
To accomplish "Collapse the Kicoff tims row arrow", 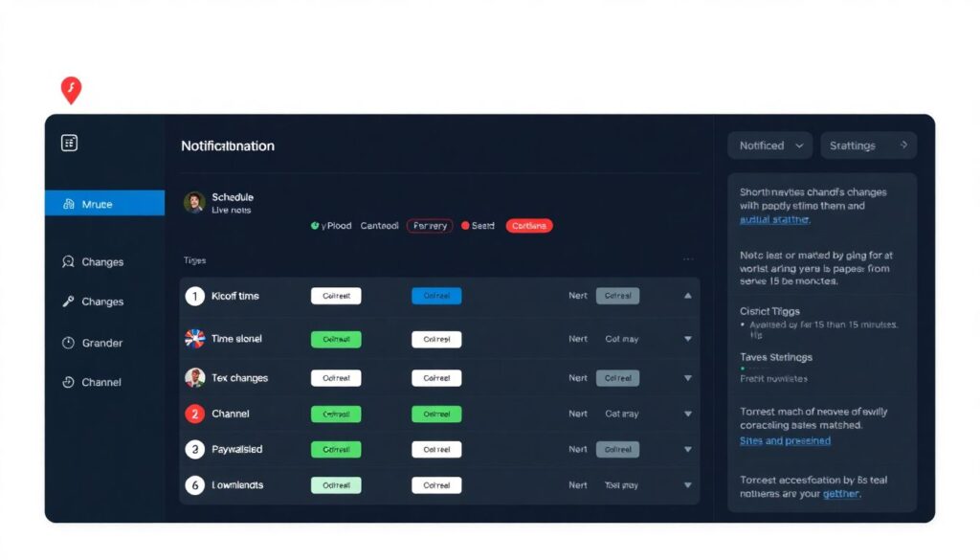I will 687,296.
